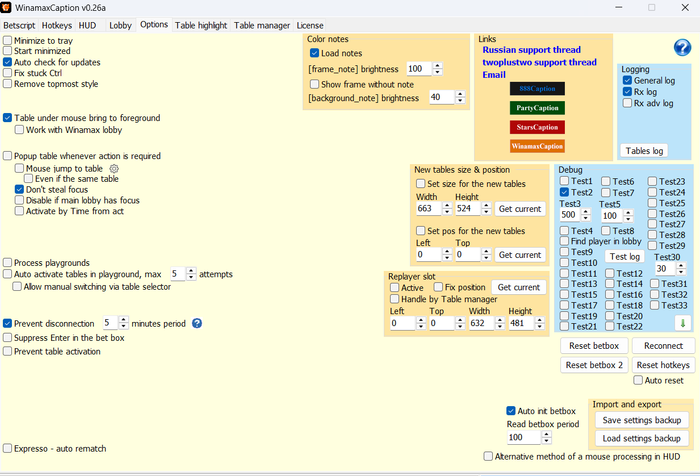Click the green down arrow in Debug panel
The image size is (700, 476).
(x=683, y=323)
